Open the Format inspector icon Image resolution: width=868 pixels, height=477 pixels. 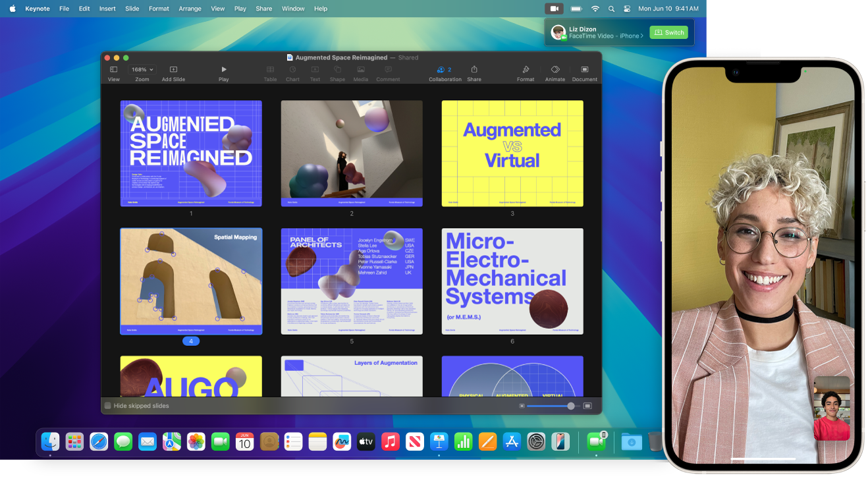point(526,70)
